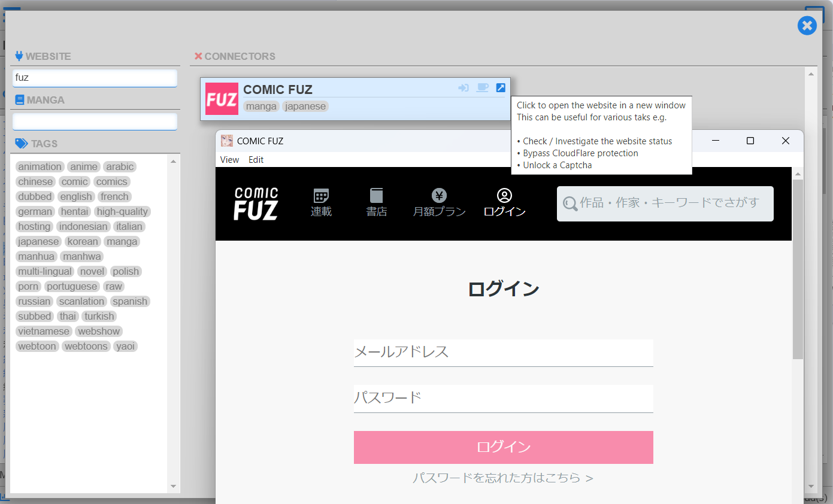This screenshot has height=504, width=833.
Task: Select the french tag
Action: (x=114, y=196)
